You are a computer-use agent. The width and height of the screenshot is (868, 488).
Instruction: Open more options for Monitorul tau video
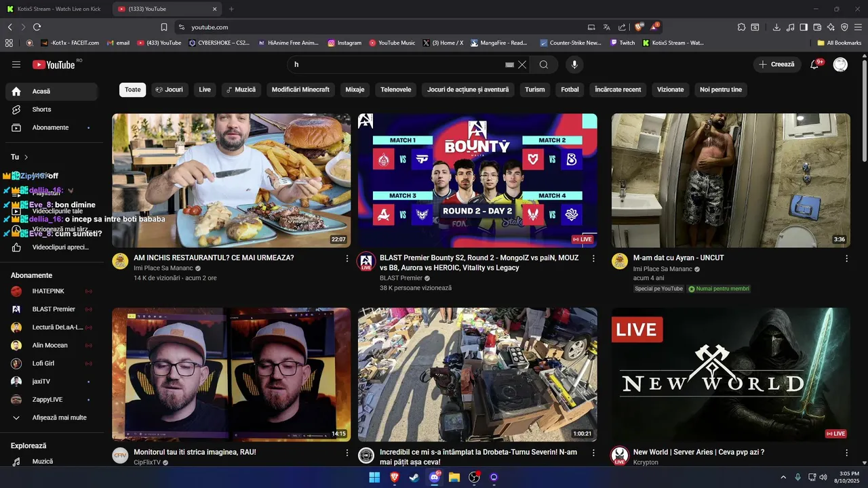pyautogui.click(x=347, y=452)
